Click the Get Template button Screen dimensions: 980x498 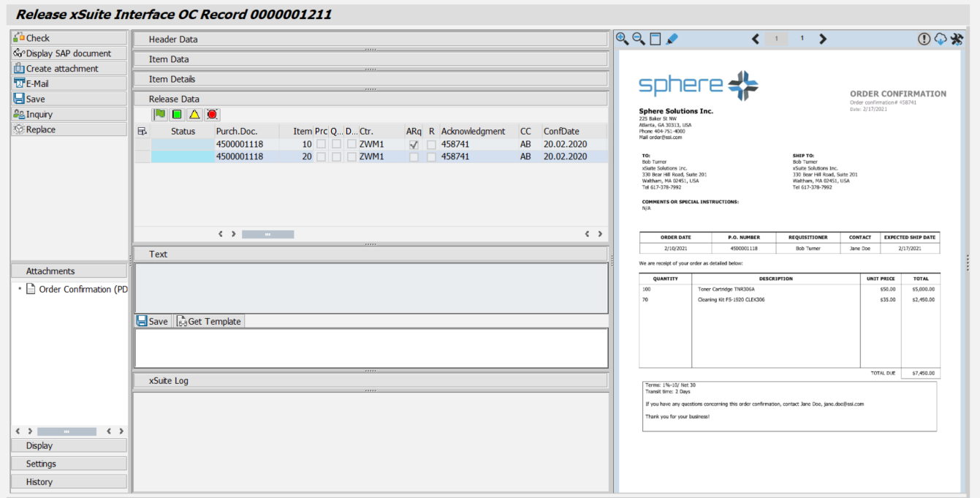tap(209, 322)
